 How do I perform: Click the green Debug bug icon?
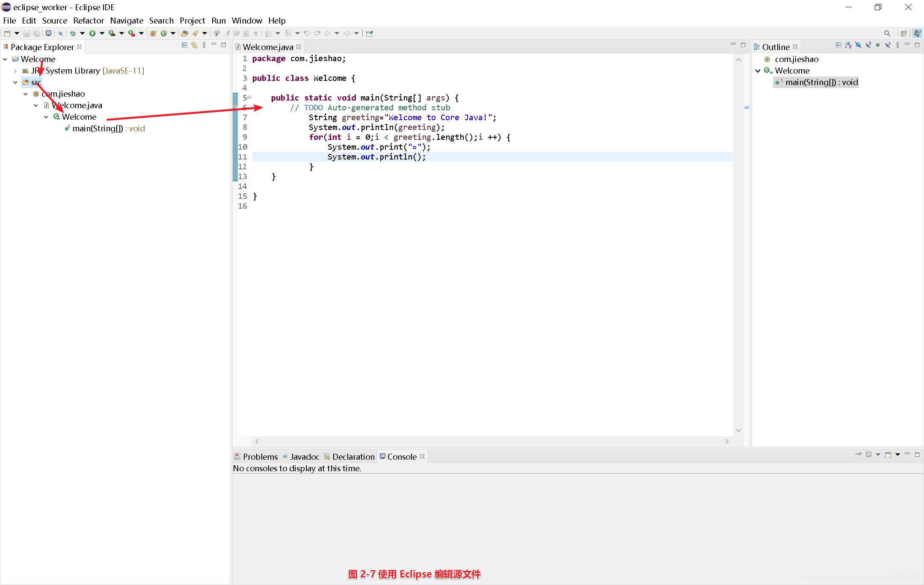[73, 33]
